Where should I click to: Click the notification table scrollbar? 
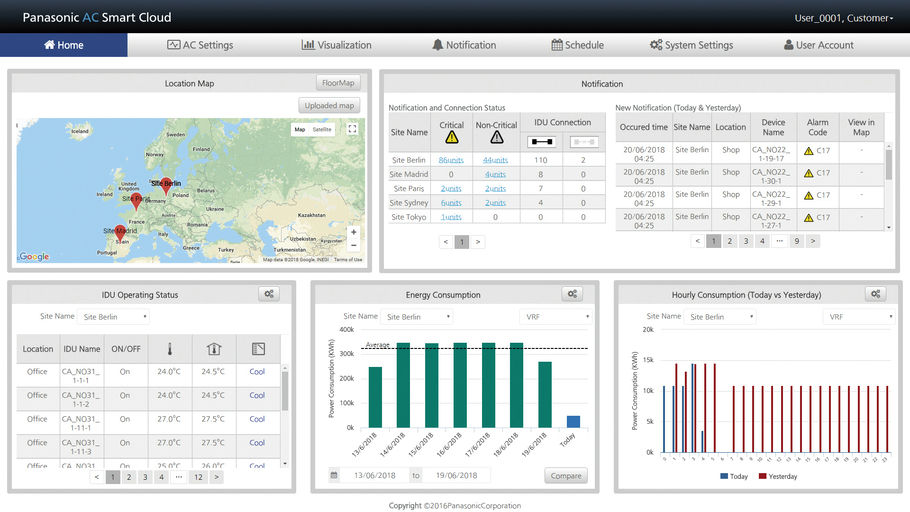(x=889, y=160)
